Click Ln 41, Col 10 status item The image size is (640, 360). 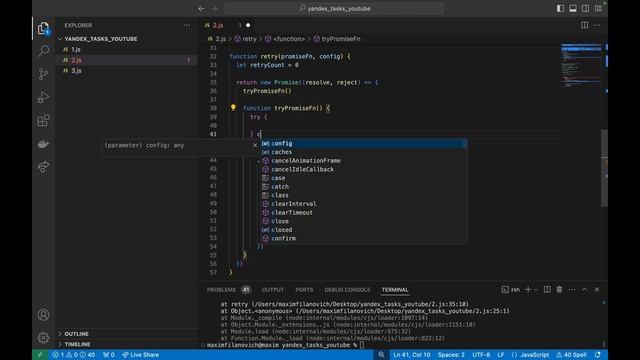point(411,355)
